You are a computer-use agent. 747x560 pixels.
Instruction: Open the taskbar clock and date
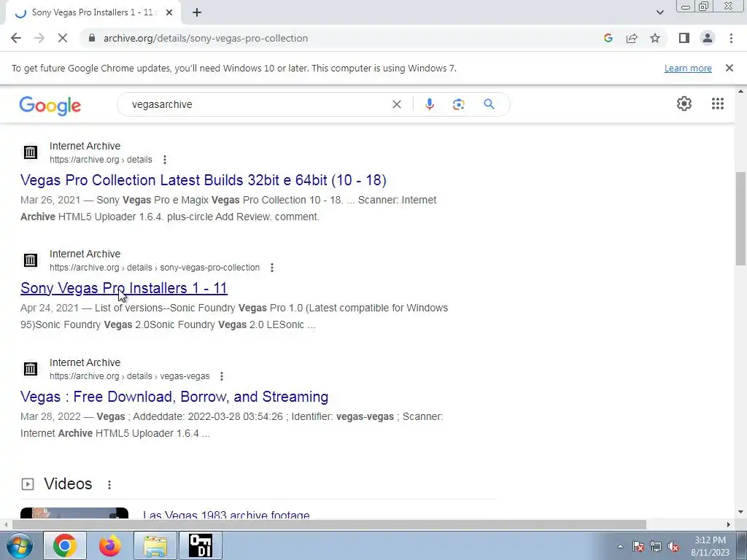(710, 546)
